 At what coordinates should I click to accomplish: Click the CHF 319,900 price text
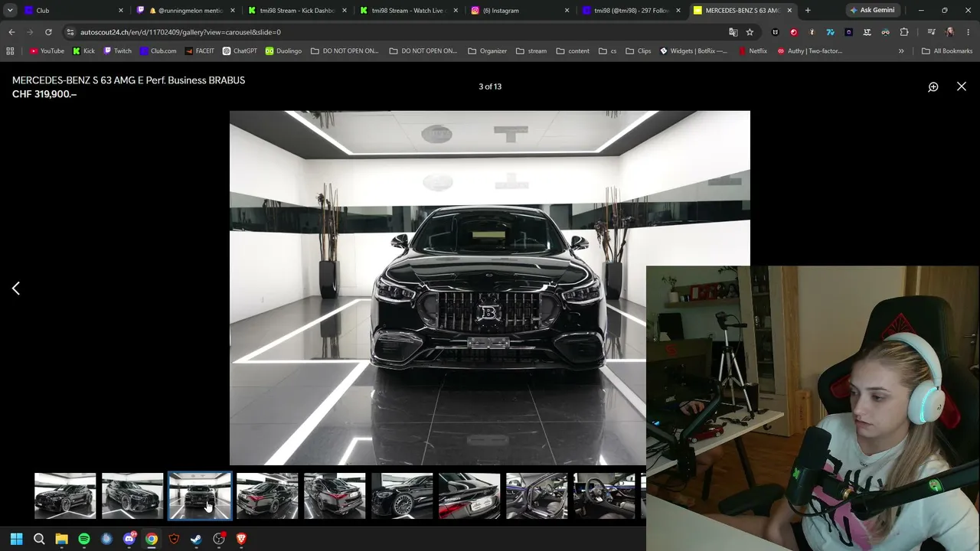click(44, 94)
